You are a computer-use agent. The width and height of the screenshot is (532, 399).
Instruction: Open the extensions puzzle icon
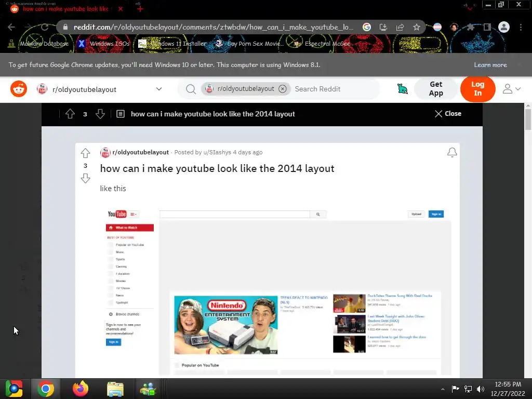(470, 27)
